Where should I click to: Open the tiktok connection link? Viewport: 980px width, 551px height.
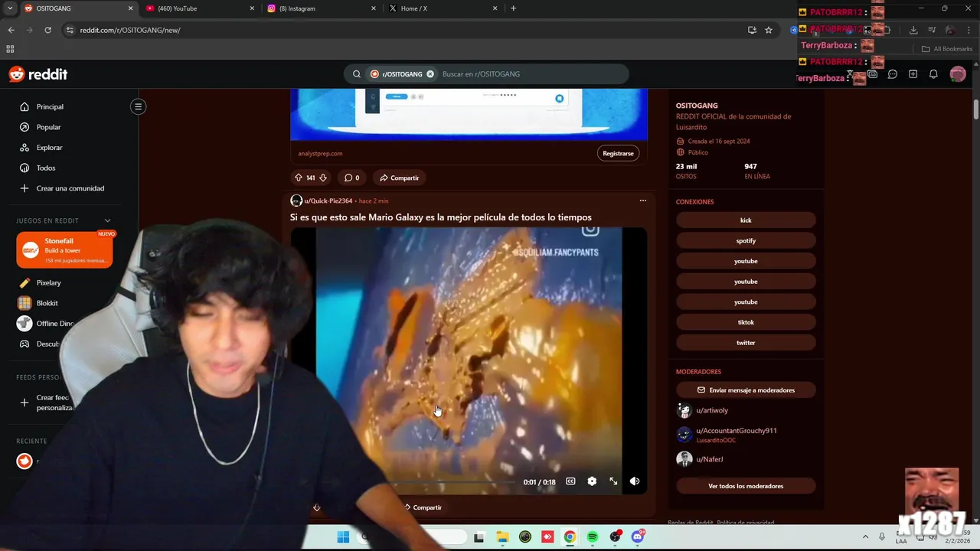point(746,322)
